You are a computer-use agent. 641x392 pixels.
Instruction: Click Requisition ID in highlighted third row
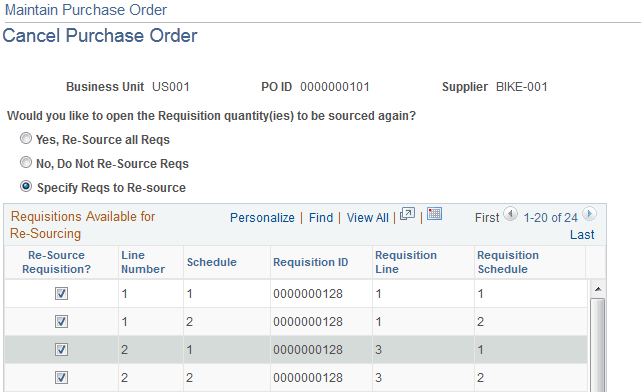(x=308, y=349)
